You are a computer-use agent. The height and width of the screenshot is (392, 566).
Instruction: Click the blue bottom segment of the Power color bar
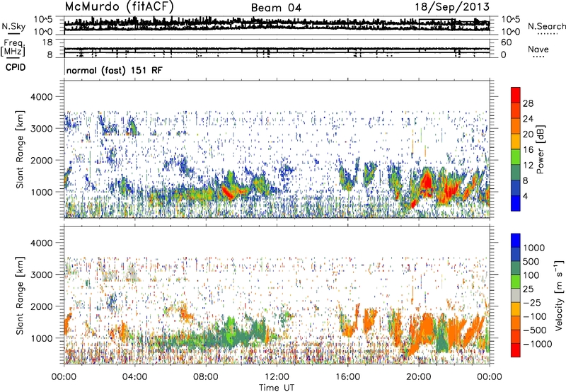pyautogui.click(x=516, y=203)
